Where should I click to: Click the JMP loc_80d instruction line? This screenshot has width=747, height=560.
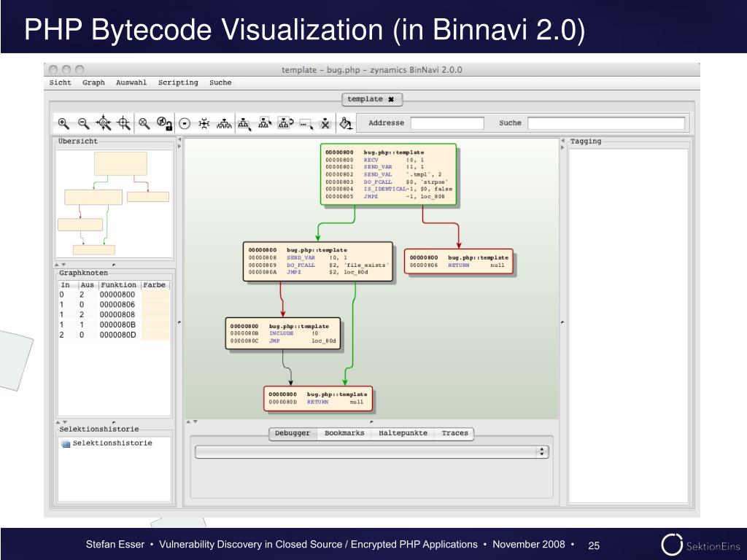pyautogui.click(x=283, y=341)
